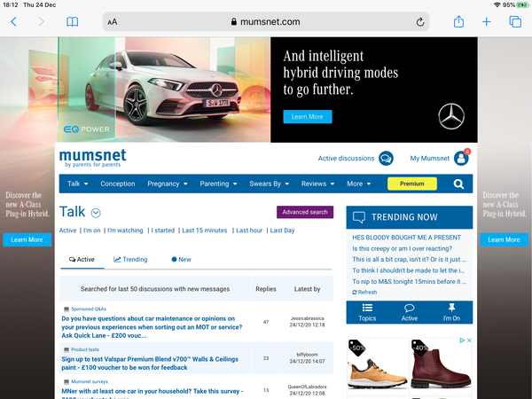Open the Parenting dropdown menu

(218, 184)
